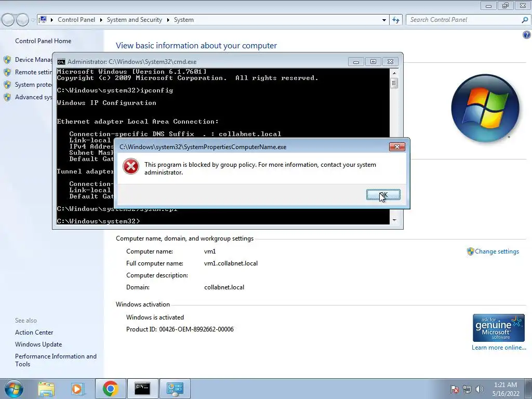Switch to Control Panel taskbar button
This screenshot has width=532, height=399.
click(x=175, y=389)
